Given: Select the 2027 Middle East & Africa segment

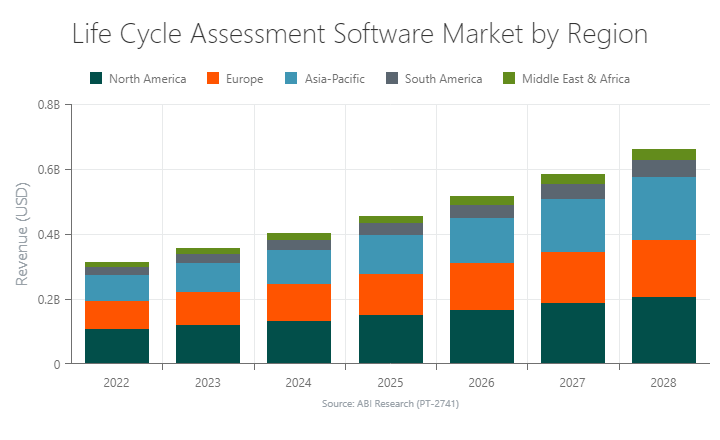Looking at the screenshot, I should coord(573,179).
